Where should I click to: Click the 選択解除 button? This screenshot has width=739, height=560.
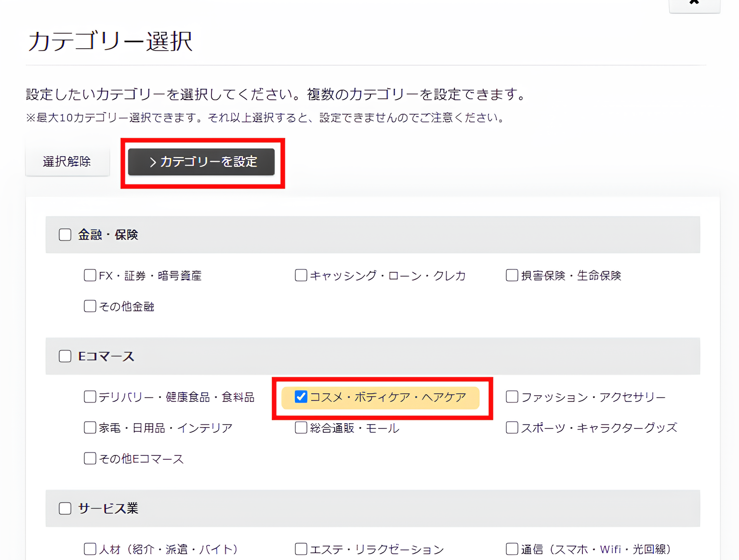(67, 162)
